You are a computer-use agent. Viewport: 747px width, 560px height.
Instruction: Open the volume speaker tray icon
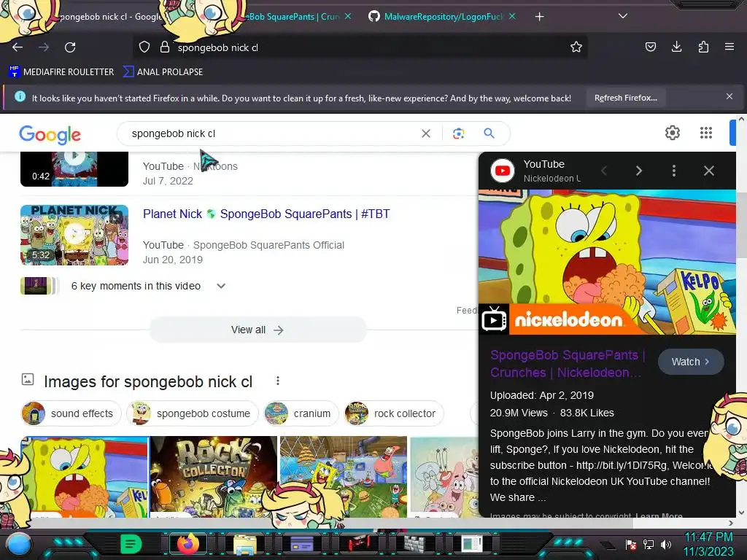(665, 545)
